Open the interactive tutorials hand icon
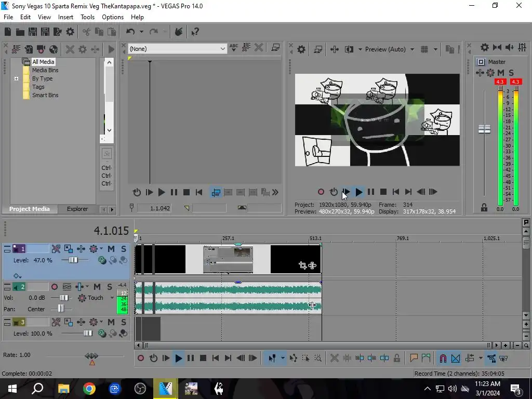This screenshot has width=532, height=399. pyautogui.click(x=179, y=32)
